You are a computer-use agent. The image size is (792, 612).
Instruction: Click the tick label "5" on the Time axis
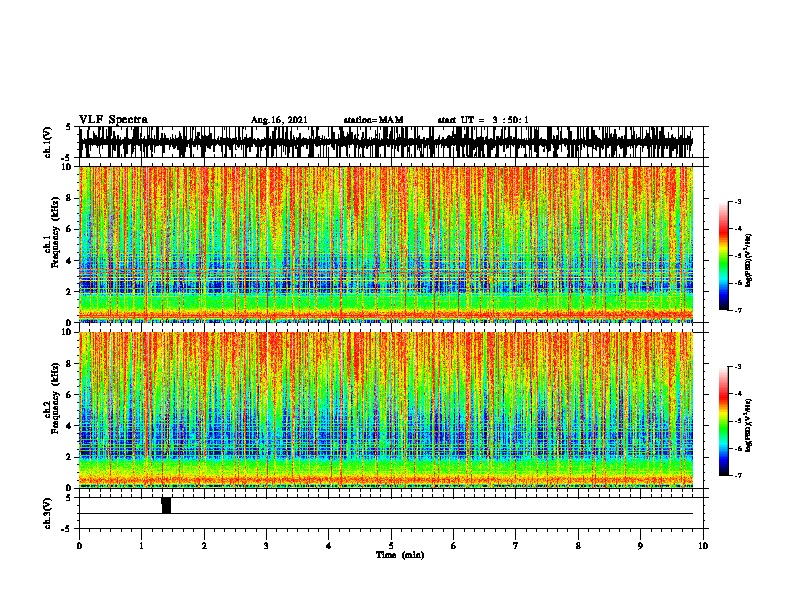point(391,546)
